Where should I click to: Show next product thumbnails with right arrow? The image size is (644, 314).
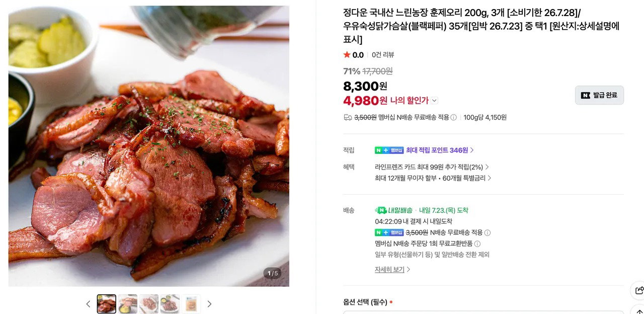point(209,304)
